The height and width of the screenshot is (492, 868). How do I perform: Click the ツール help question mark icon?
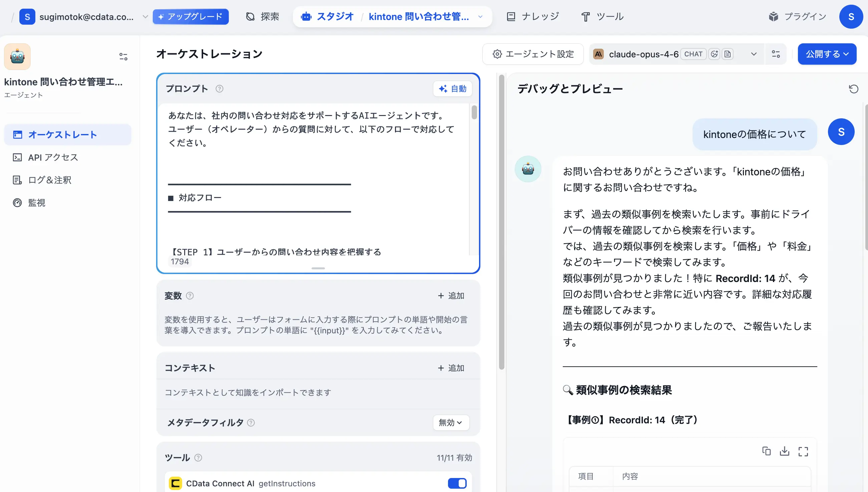click(x=198, y=458)
